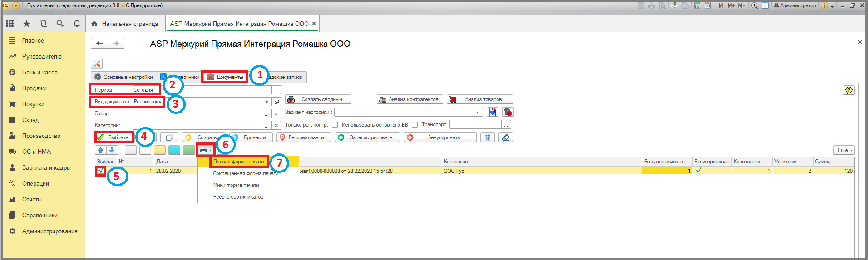
Task: Click the Выбрать button
Action: click(114, 137)
